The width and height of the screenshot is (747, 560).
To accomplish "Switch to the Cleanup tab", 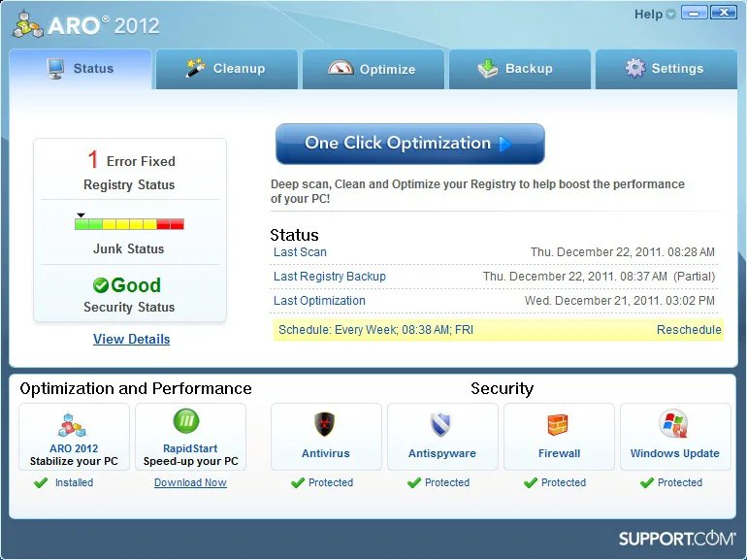I will (x=227, y=69).
